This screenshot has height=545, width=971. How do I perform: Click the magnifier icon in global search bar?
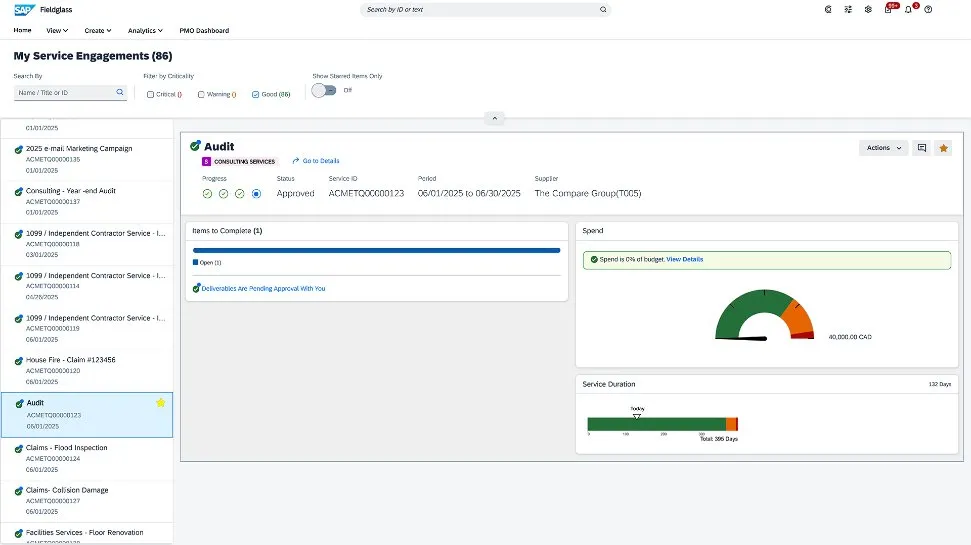click(x=603, y=9)
